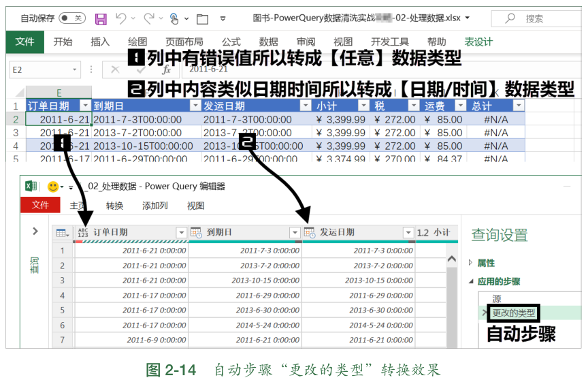Click the Insert Function fx icon
This screenshot has width=588, height=380.
[166, 69]
